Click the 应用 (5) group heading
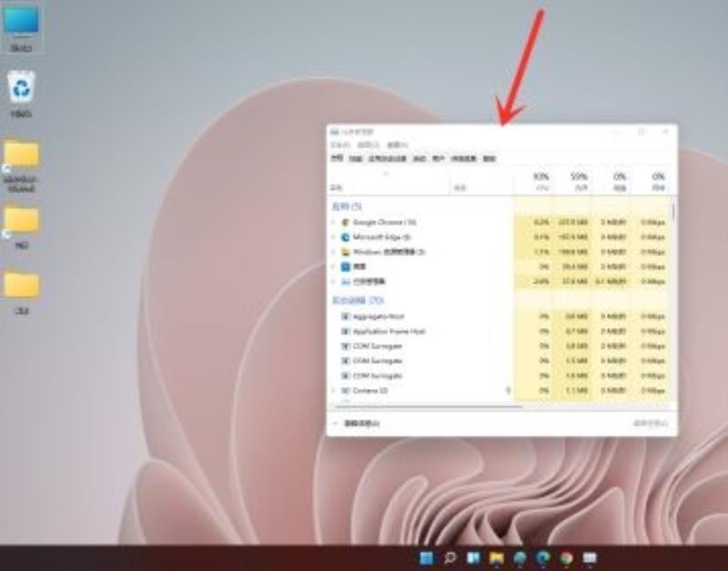 [x=347, y=206]
